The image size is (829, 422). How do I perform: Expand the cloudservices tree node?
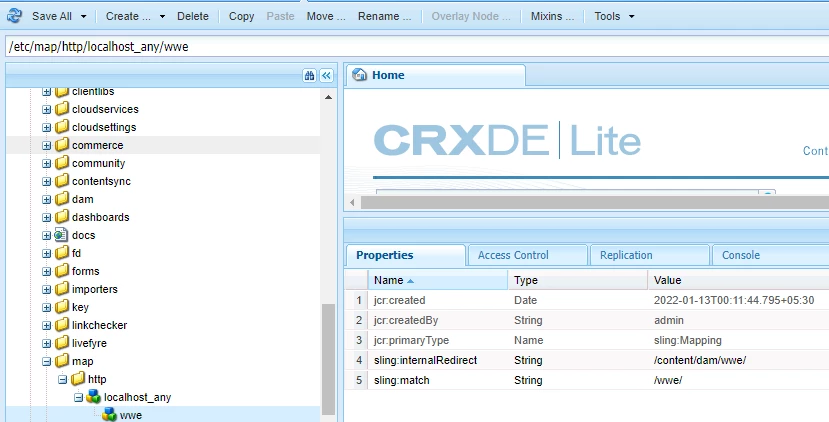click(x=47, y=109)
